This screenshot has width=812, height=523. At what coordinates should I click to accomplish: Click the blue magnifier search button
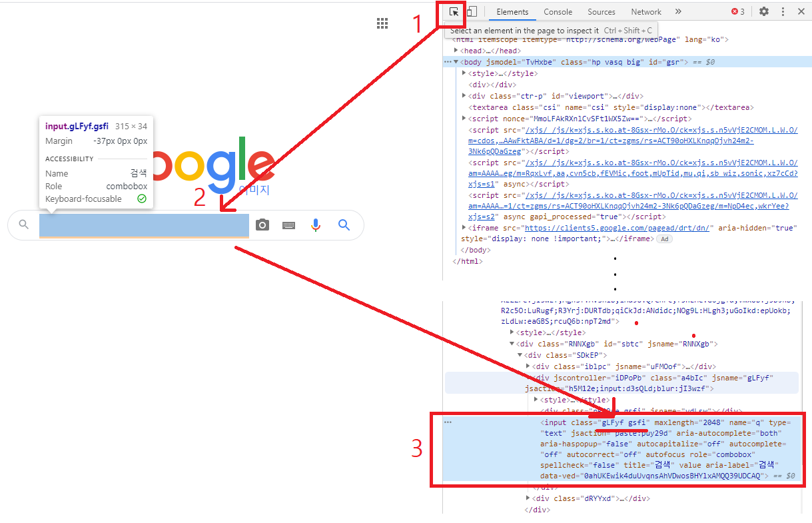pyautogui.click(x=344, y=225)
